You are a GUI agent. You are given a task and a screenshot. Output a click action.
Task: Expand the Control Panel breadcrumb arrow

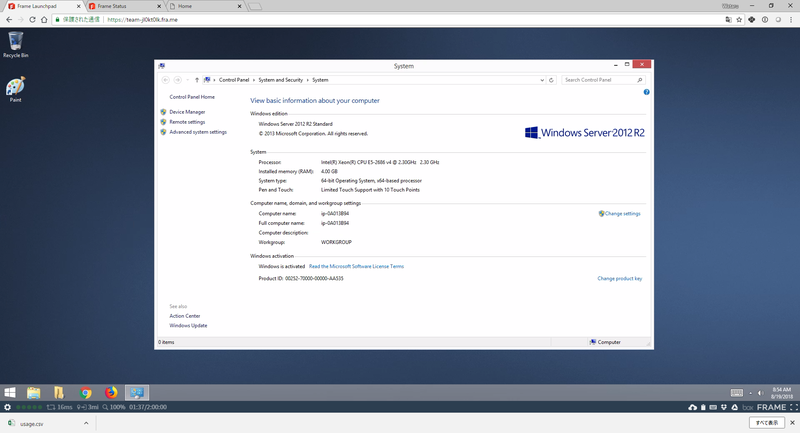254,80
